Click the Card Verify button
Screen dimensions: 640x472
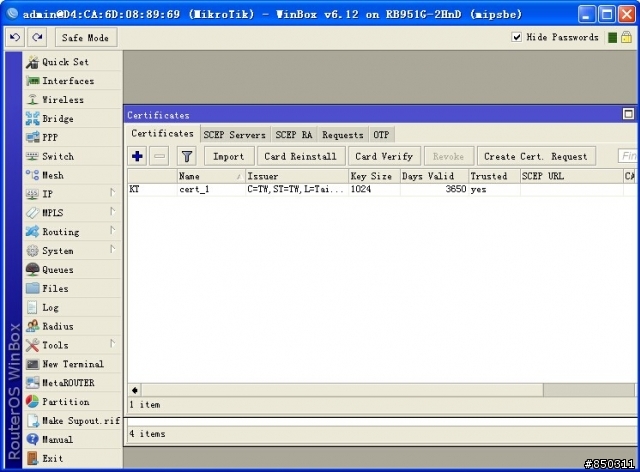(384, 156)
